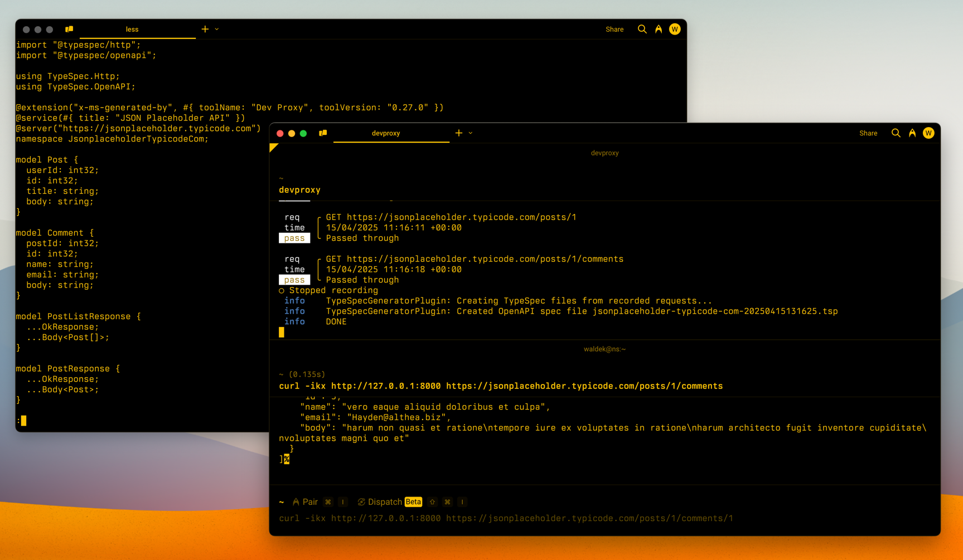Click the W profile avatar in the devproxy window
963x560 pixels.
coord(928,133)
